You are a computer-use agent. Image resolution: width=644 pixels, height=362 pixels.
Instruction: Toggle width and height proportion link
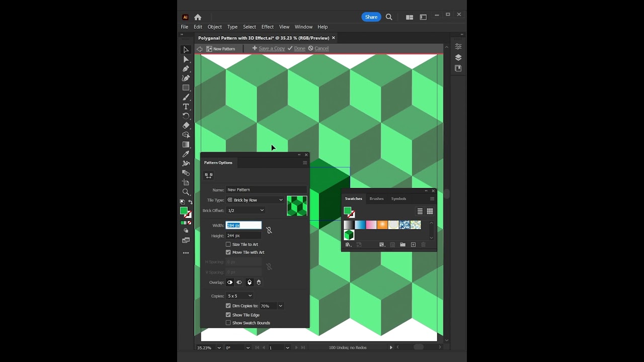269,230
